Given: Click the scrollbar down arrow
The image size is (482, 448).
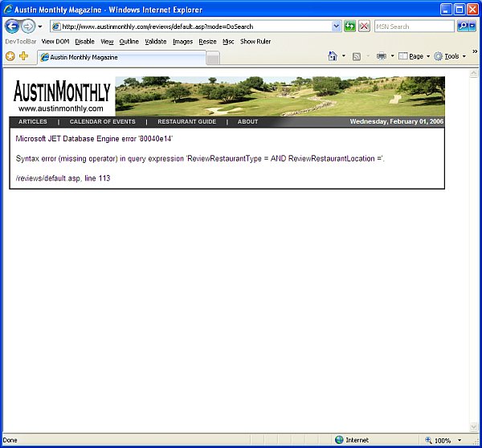Looking at the screenshot, I should click(x=473, y=426).
